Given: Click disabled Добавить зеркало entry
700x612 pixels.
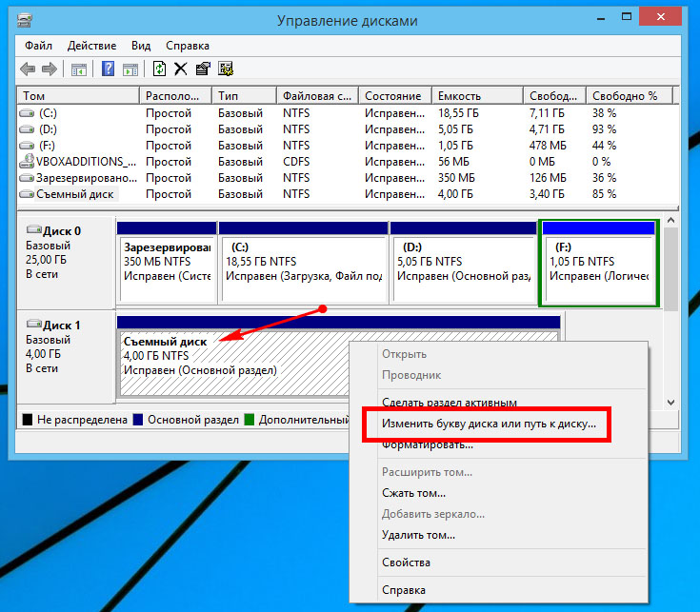Looking at the screenshot, I should pos(433,514).
